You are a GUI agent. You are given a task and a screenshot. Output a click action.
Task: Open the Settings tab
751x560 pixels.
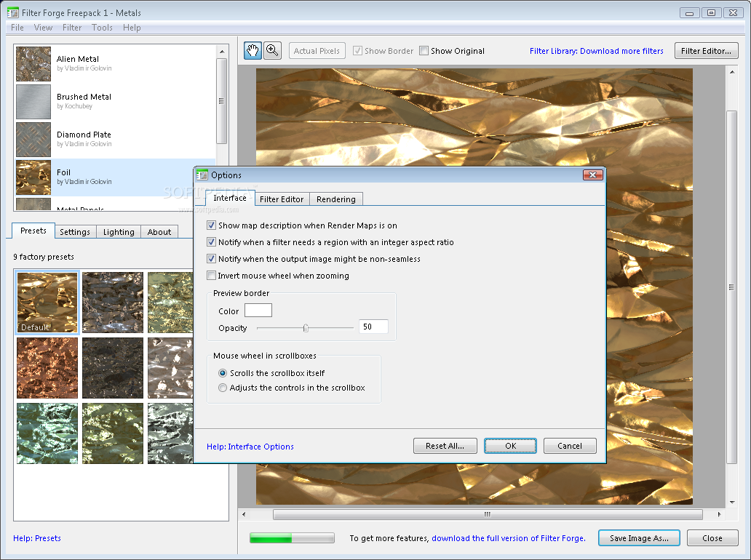75,232
